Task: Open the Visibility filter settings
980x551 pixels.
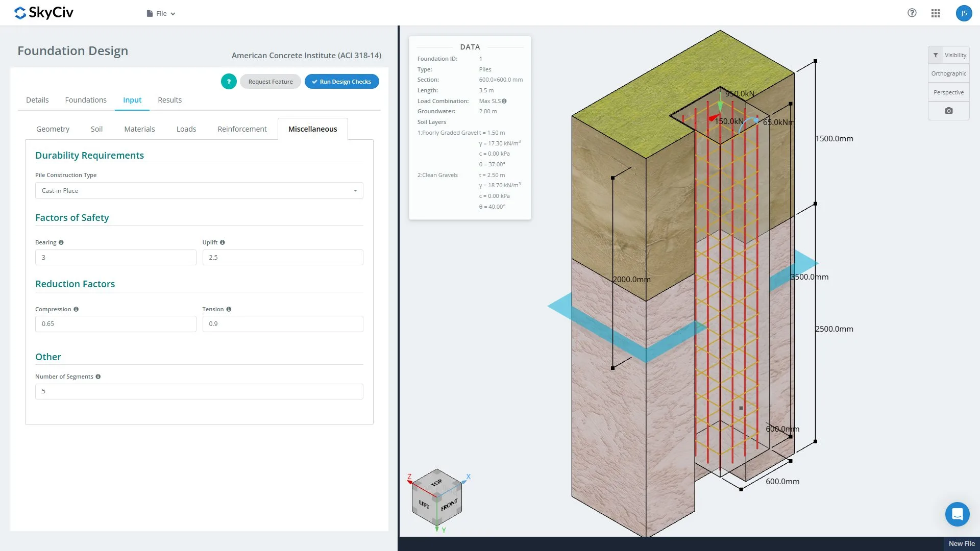Action: (x=948, y=55)
